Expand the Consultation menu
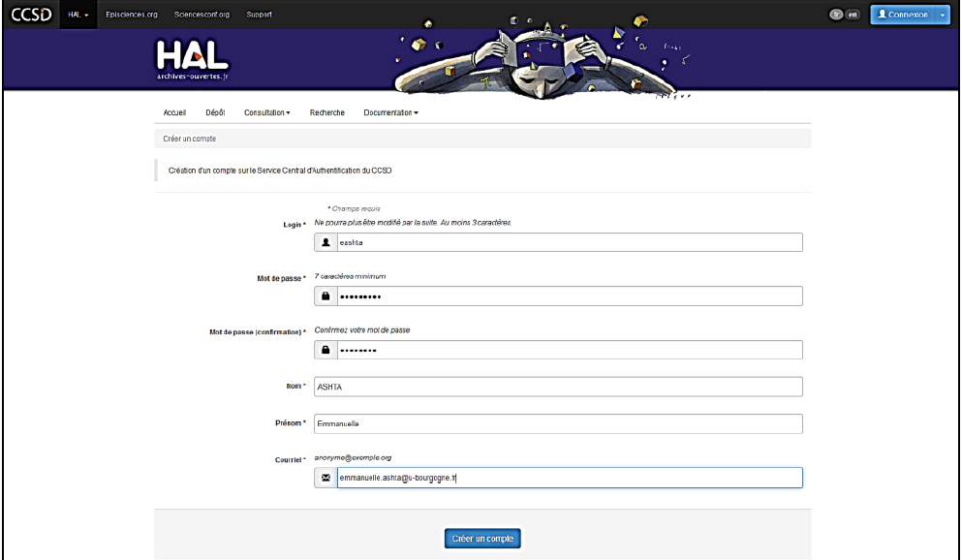Screen dimensions: 962x560 (266, 112)
